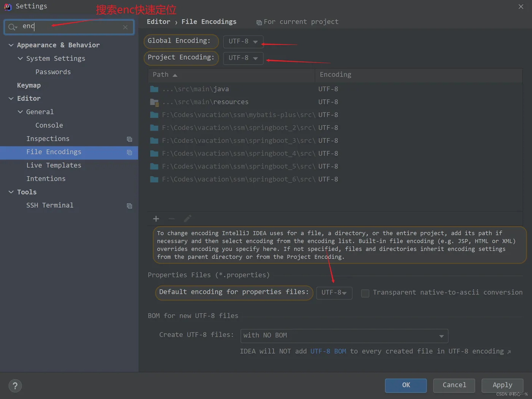Image resolution: width=532 pixels, height=399 pixels.
Task: Clear the search field with X icon
Action: click(x=125, y=27)
